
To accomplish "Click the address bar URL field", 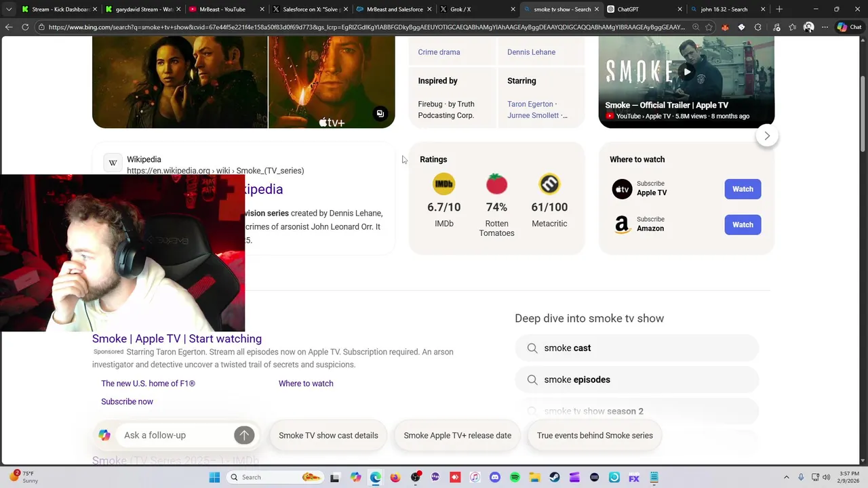I will 366,27.
